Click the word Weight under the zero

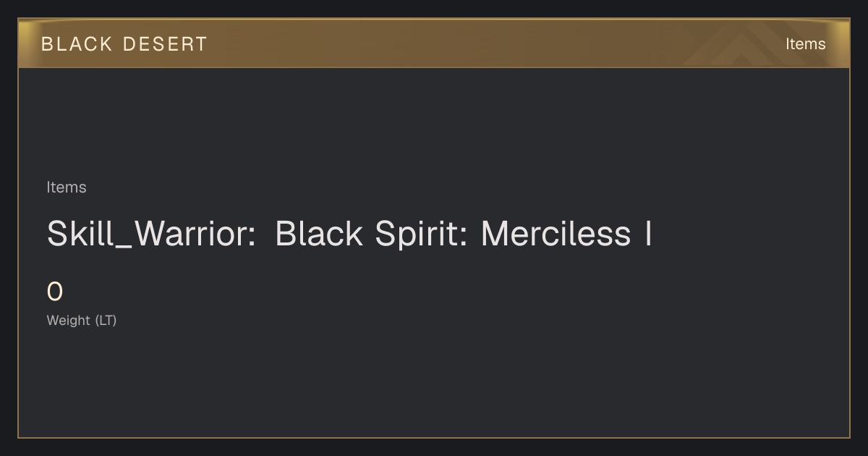coord(69,320)
